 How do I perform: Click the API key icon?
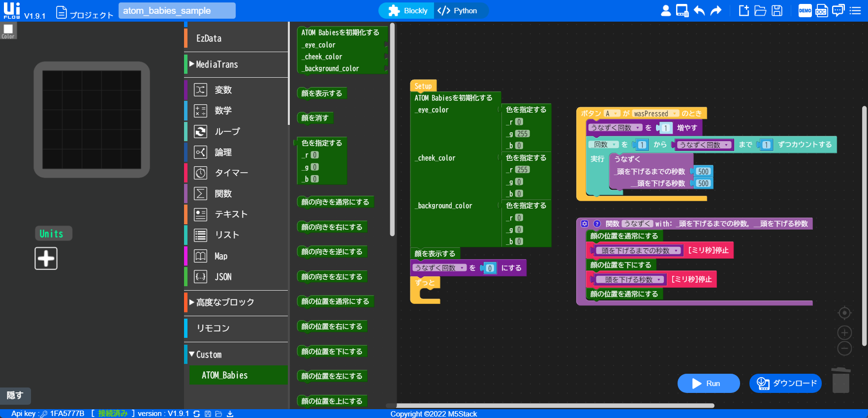click(43, 414)
